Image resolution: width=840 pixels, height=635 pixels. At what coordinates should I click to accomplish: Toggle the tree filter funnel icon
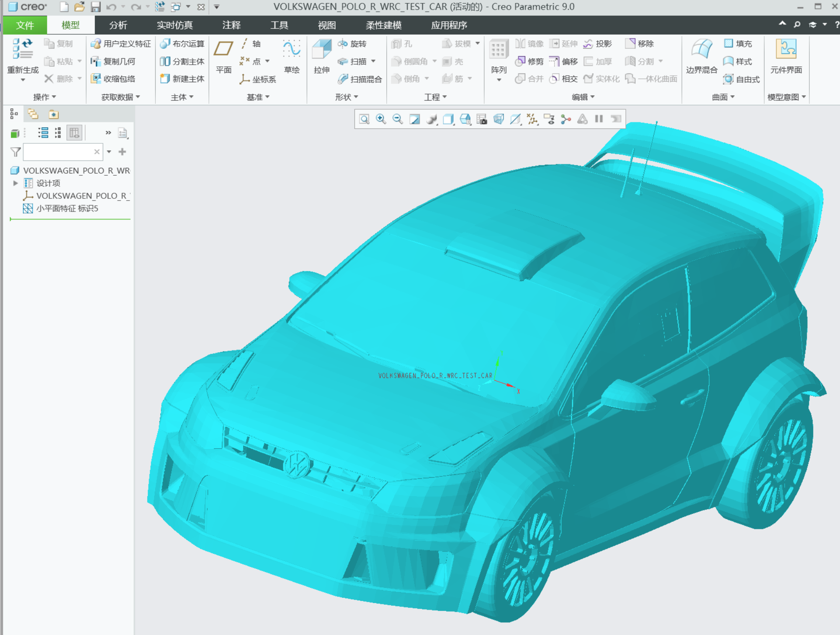tap(15, 152)
